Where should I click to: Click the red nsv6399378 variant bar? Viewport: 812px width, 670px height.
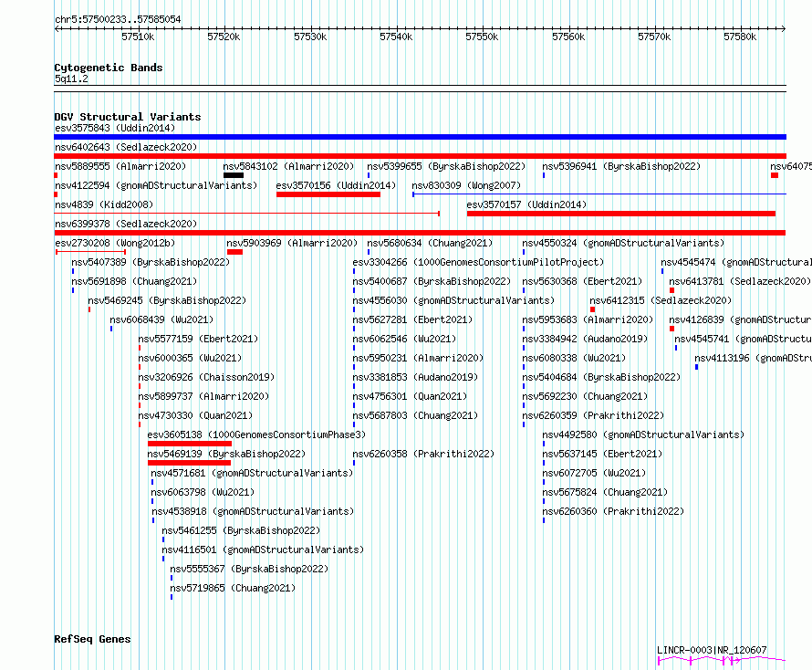tap(420, 233)
